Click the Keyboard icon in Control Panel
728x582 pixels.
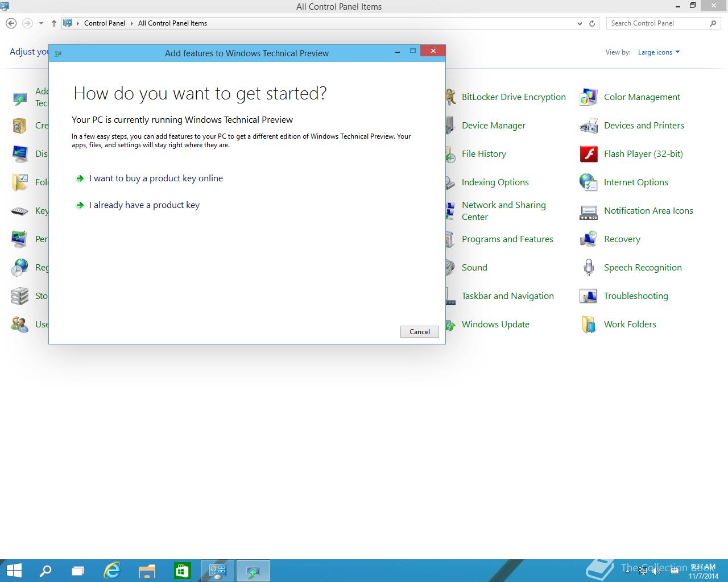[20, 211]
